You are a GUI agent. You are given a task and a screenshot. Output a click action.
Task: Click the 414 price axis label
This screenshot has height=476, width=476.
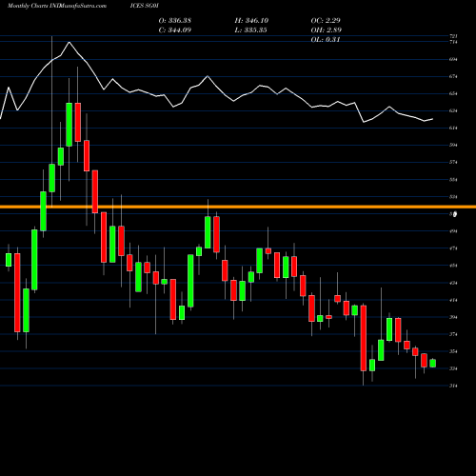pos(453,300)
